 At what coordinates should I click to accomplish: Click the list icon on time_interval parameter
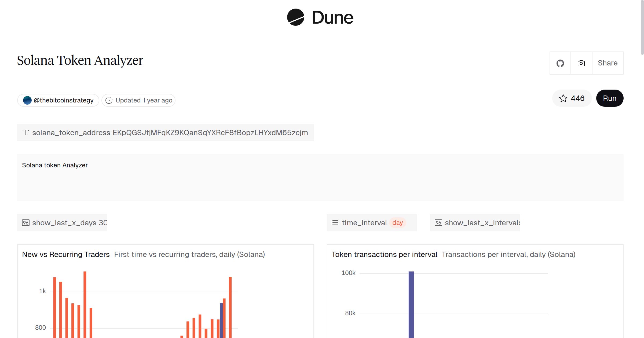[335, 222]
